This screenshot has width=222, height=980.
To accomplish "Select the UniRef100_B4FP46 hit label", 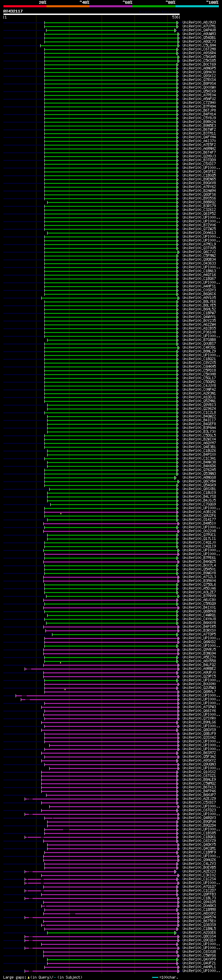I will click(x=199, y=791).
